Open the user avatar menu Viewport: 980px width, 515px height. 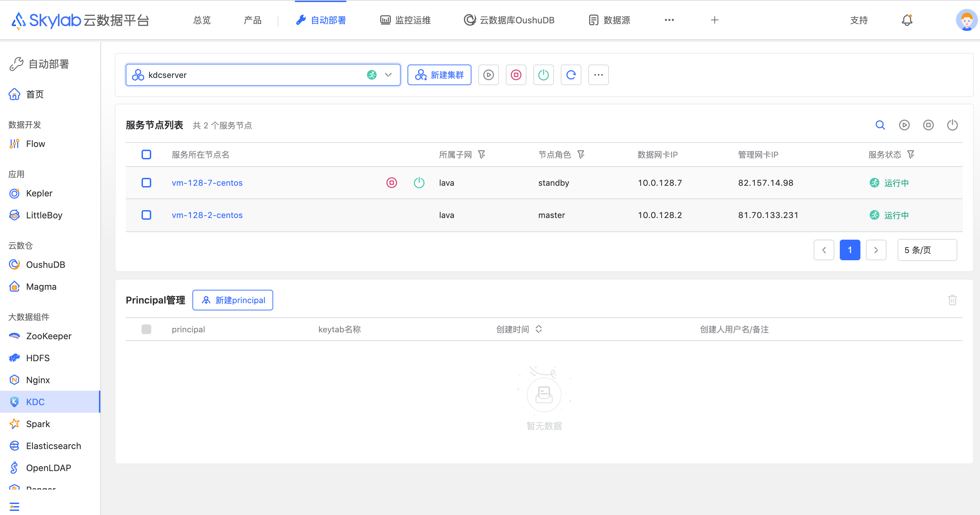point(966,20)
